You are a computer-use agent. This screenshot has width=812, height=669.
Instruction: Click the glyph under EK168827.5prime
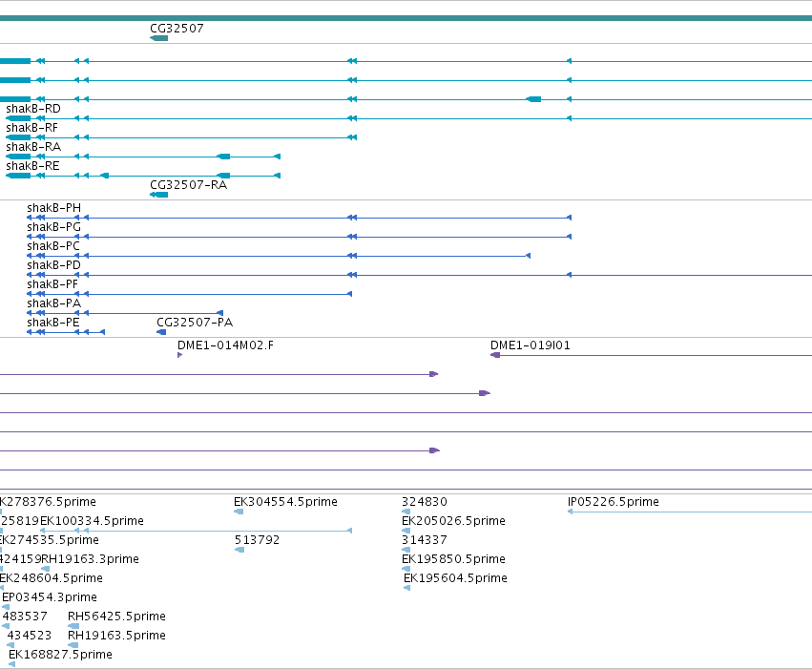pyautogui.click(x=11, y=664)
